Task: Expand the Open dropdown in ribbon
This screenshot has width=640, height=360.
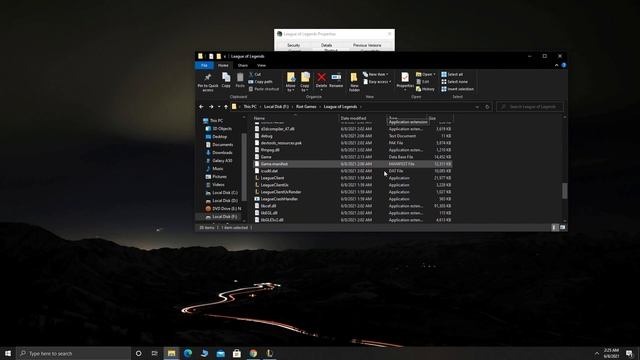Action: [426, 74]
